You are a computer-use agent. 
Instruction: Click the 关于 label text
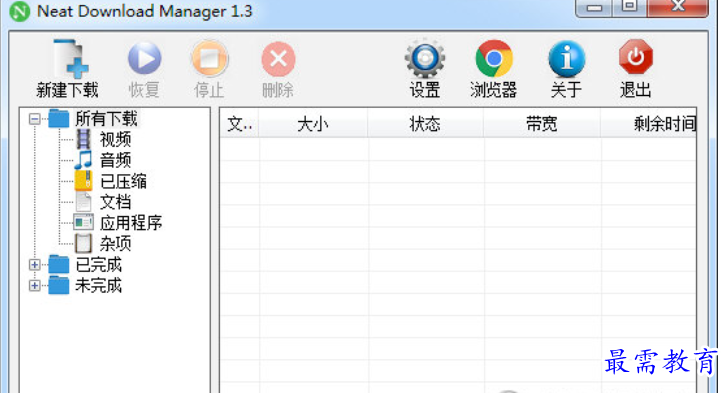pos(566,90)
